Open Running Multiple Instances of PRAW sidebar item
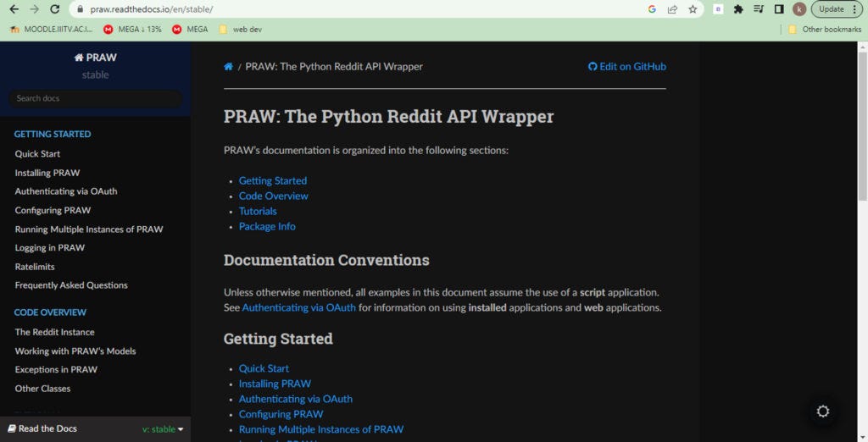This screenshot has width=868, height=442. (89, 229)
